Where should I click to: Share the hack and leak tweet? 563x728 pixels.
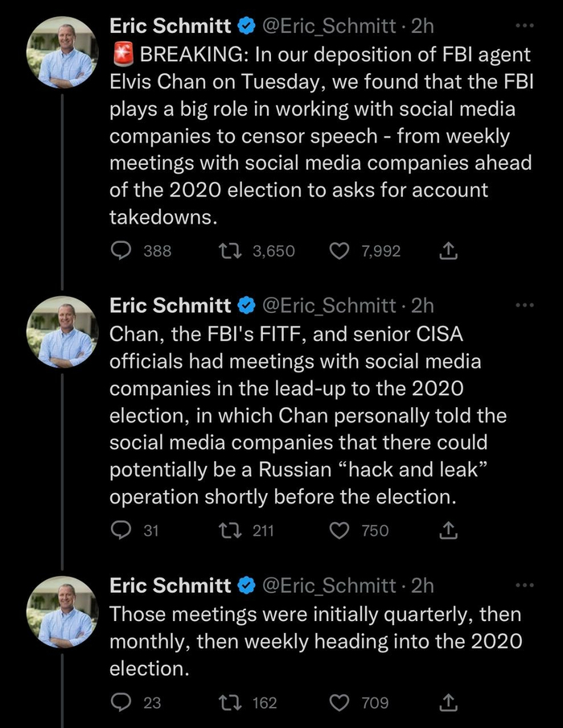[x=450, y=530]
